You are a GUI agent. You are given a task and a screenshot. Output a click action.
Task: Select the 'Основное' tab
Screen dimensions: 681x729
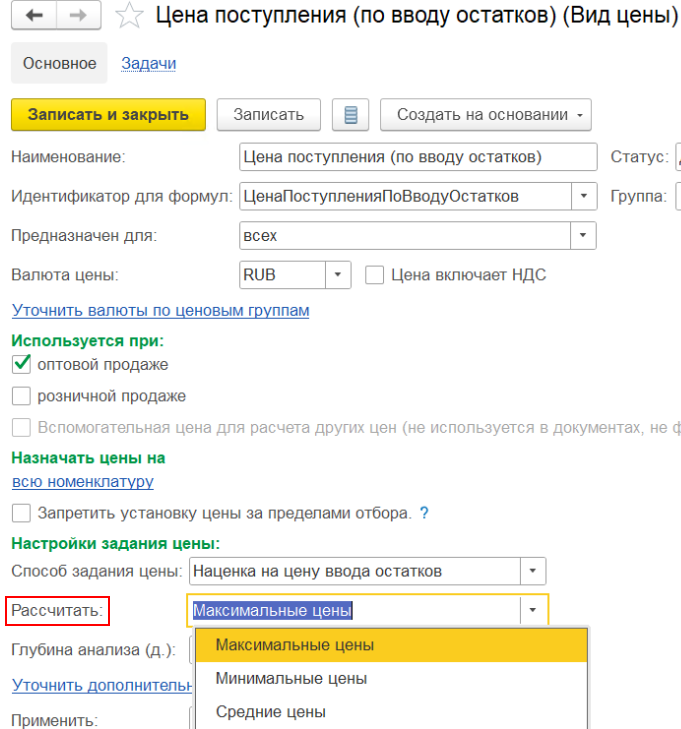(x=60, y=63)
